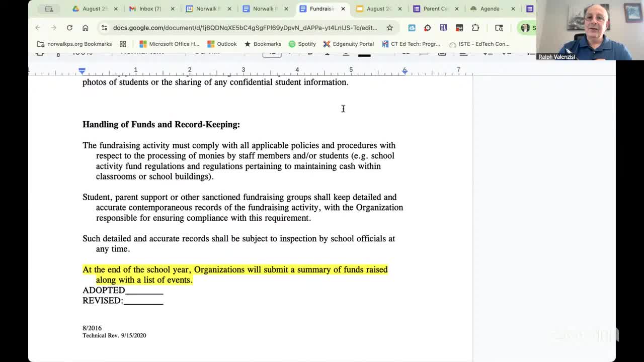Bookmark this page with the star icon
The width and height of the screenshot is (644, 362).
pos(390,28)
